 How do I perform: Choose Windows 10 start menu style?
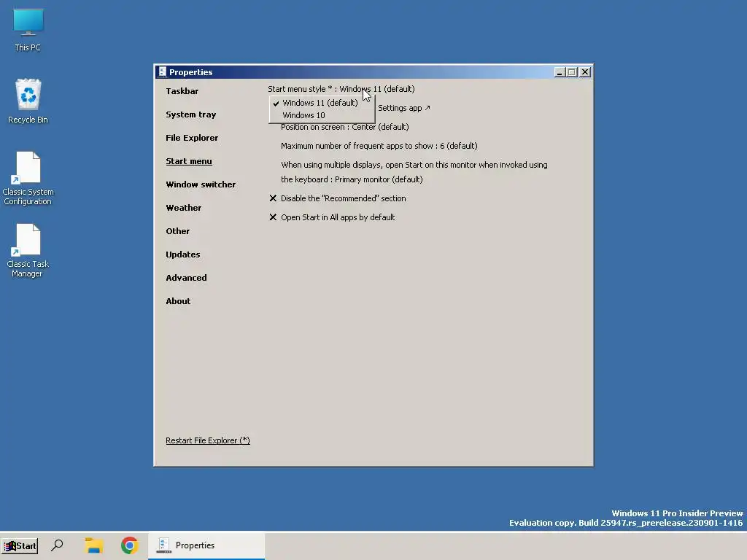322,115
